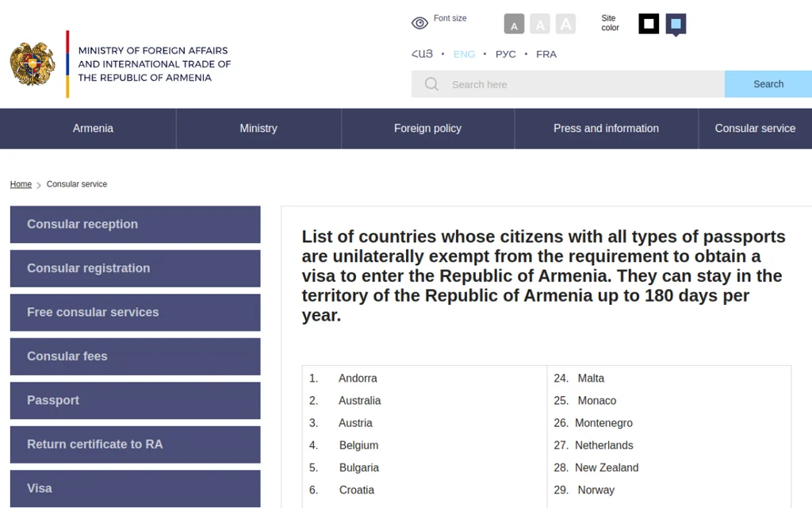Screen dimensions: 812x508
Task: Open Consular fees sidebar item
Action: [135, 356]
